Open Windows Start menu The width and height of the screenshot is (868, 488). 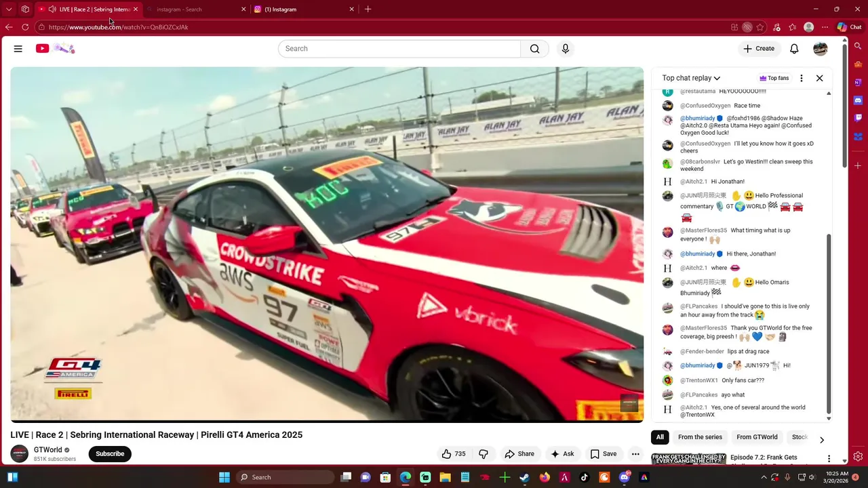tap(224, 477)
